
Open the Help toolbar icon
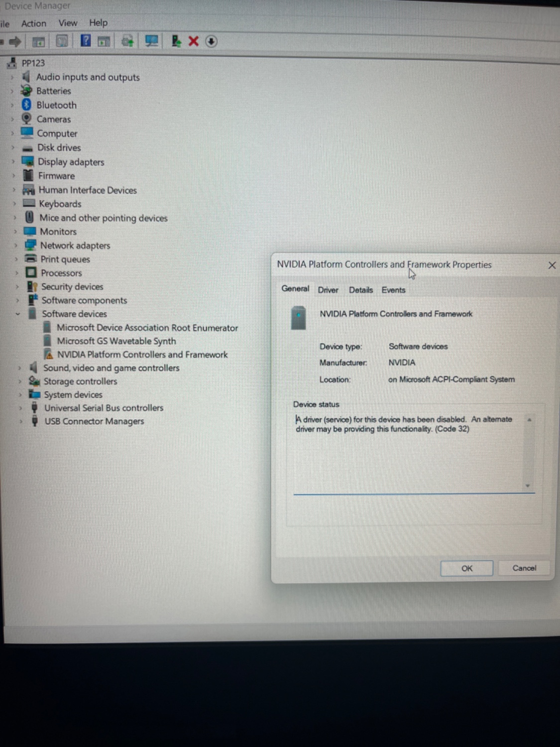[x=86, y=40]
